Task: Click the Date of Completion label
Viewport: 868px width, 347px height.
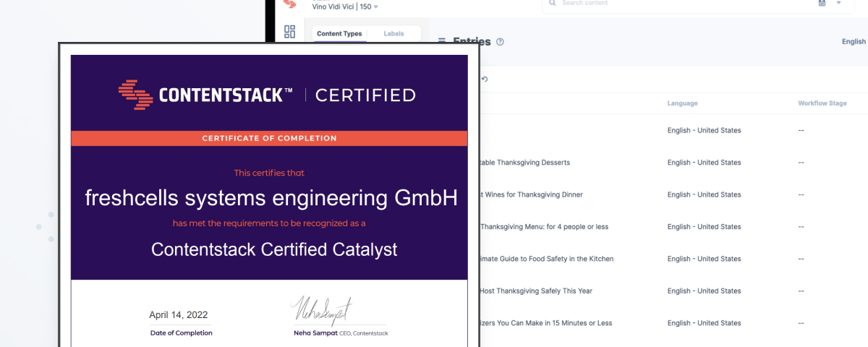Action: point(182,333)
